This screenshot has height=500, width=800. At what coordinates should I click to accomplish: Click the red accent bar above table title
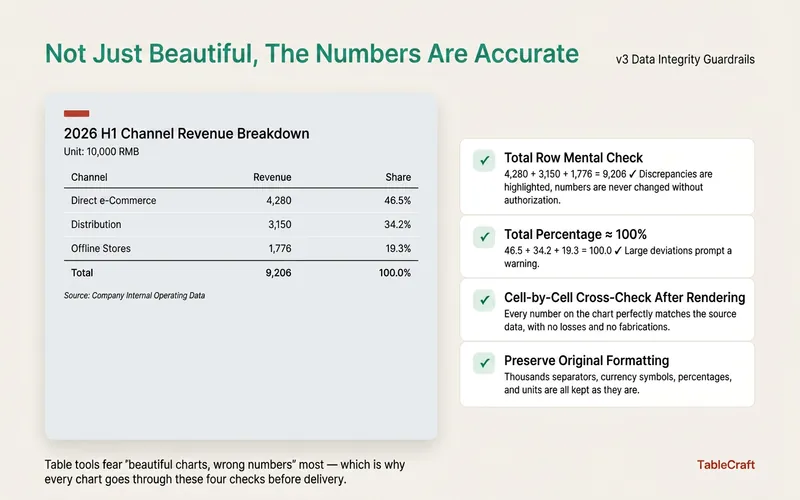(77, 113)
